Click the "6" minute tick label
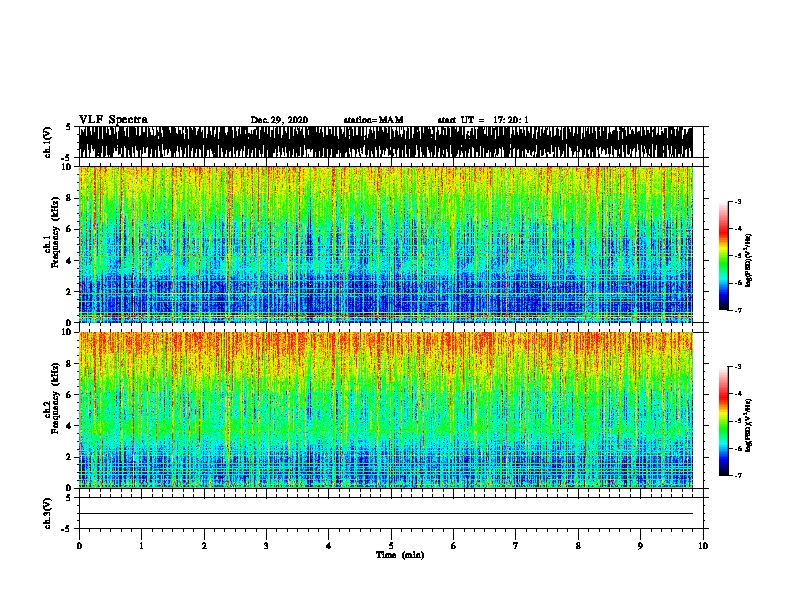The height and width of the screenshot is (612, 792). (453, 546)
